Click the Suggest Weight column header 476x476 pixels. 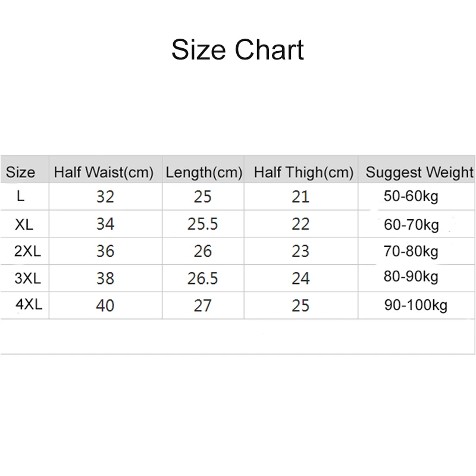419,173
